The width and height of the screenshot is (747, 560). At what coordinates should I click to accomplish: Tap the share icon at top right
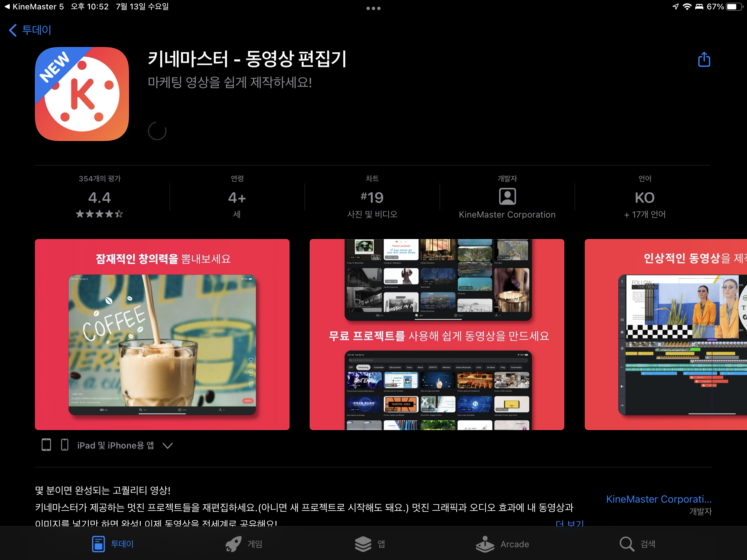704,60
